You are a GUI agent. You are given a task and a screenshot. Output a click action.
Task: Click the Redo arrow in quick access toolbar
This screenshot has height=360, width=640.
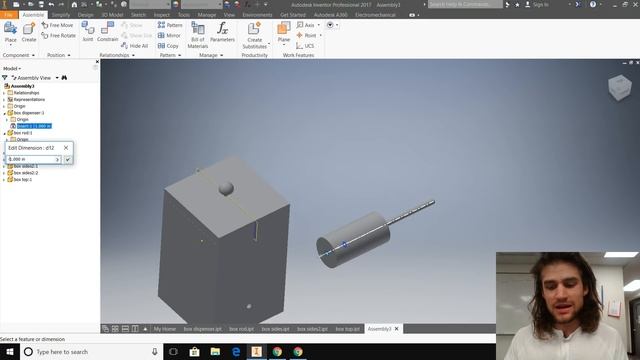pos(61,4)
